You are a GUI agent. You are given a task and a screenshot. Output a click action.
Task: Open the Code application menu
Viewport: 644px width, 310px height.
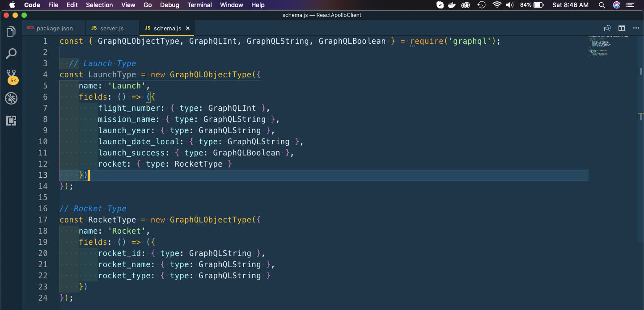pyautogui.click(x=32, y=5)
